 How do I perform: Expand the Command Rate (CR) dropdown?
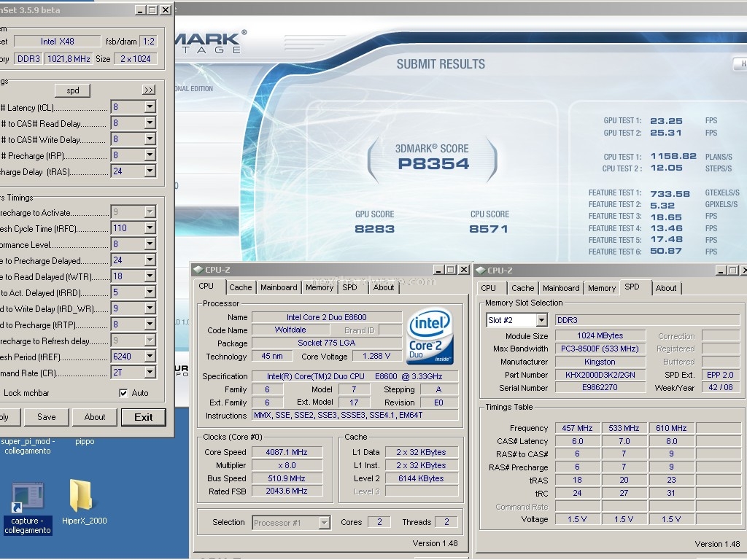150,373
